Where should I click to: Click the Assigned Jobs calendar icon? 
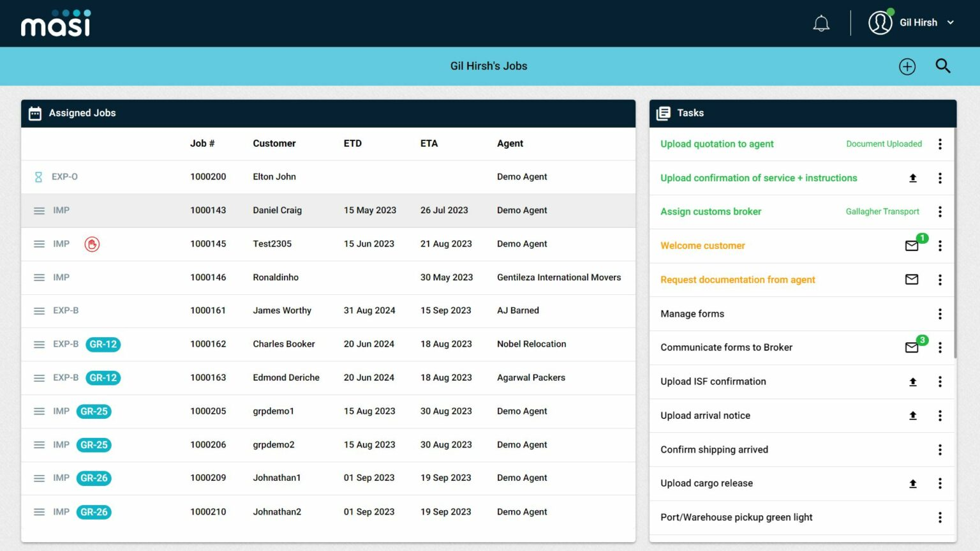click(x=35, y=114)
